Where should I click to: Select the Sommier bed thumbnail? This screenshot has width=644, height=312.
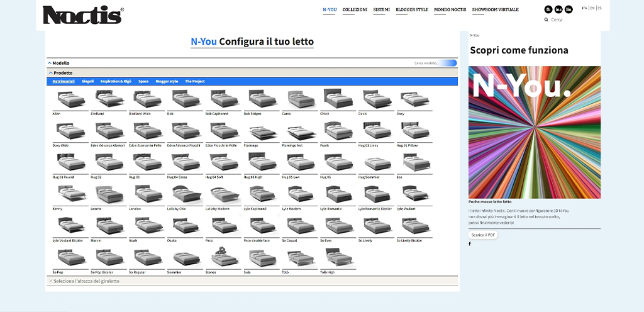point(186,258)
